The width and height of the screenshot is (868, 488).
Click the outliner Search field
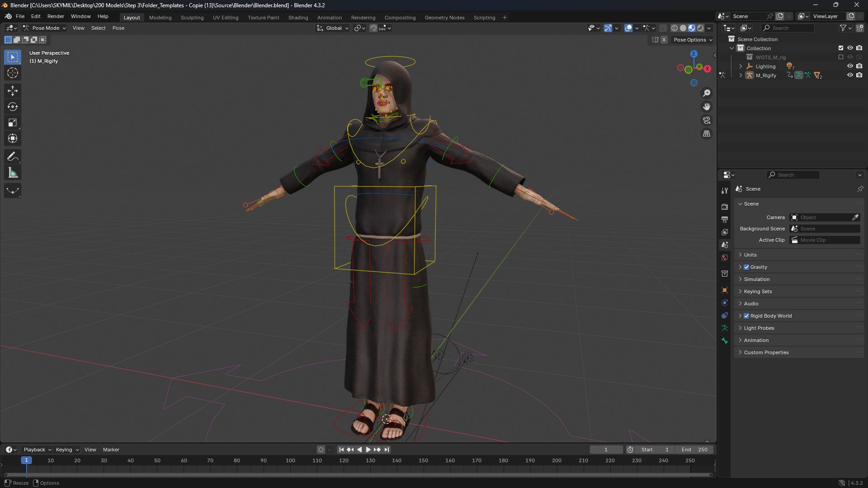788,28
